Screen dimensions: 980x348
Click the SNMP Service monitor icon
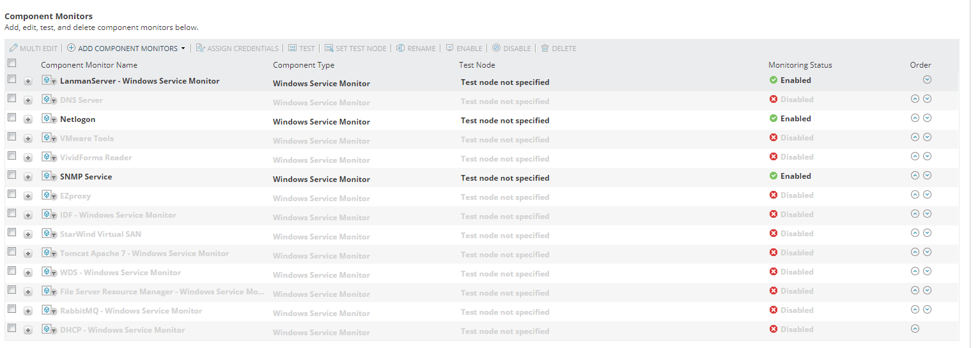point(49,176)
